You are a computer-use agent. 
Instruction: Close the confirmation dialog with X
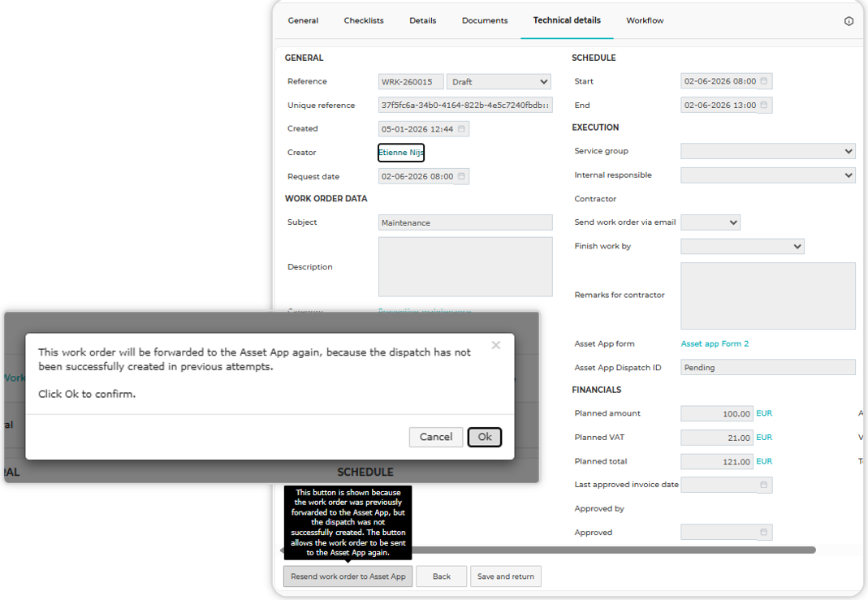(496, 345)
